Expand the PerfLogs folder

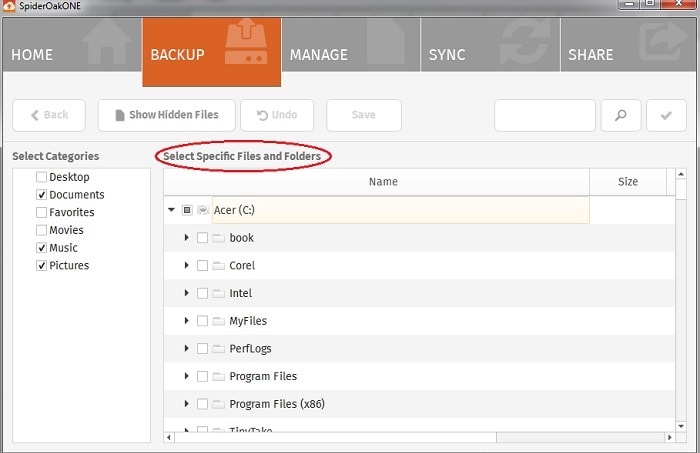[x=187, y=348]
